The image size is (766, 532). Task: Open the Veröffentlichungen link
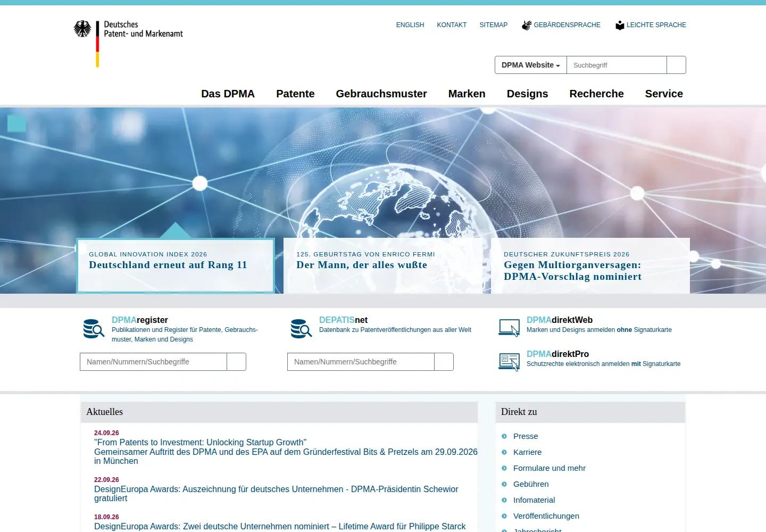click(546, 516)
